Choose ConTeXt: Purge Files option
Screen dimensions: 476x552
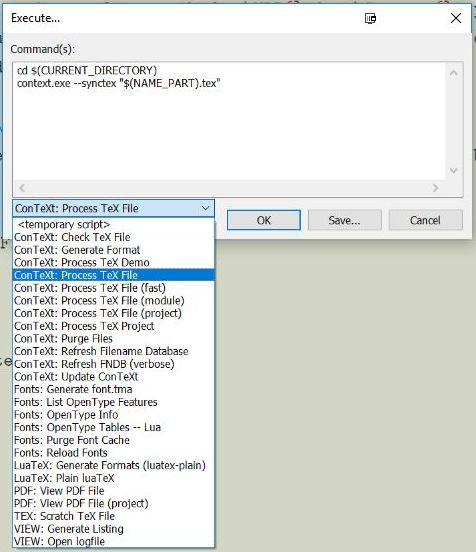coord(113,339)
